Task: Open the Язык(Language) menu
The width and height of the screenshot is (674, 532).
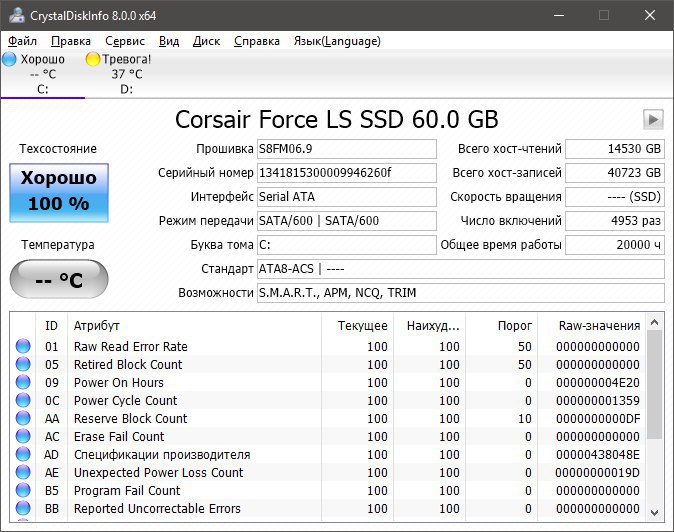Action: point(337,41)
